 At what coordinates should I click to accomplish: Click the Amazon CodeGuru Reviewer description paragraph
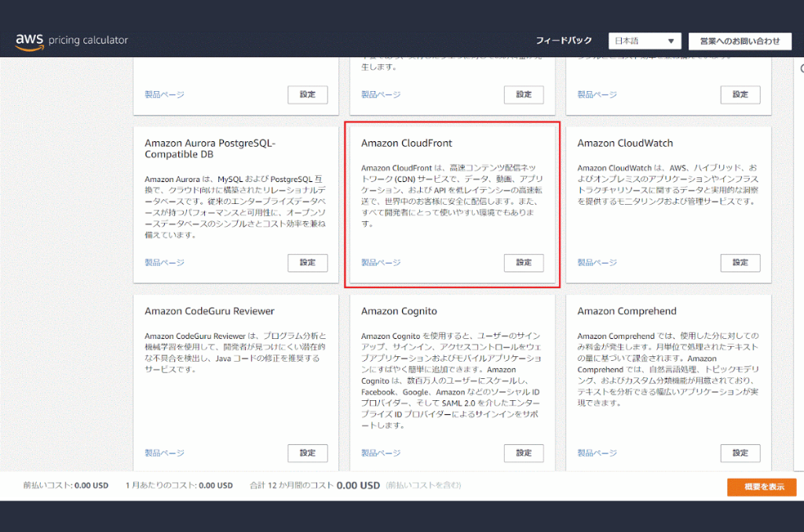coord(236,352)
